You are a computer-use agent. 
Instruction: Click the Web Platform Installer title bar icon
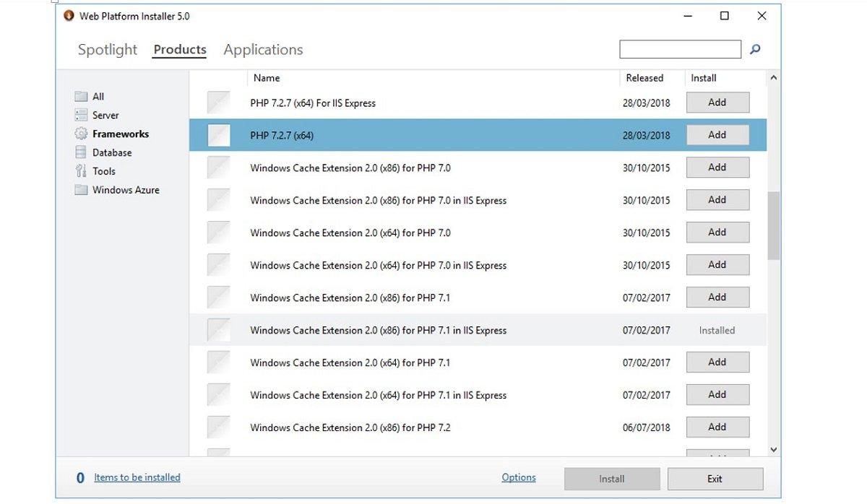[69, 16]
